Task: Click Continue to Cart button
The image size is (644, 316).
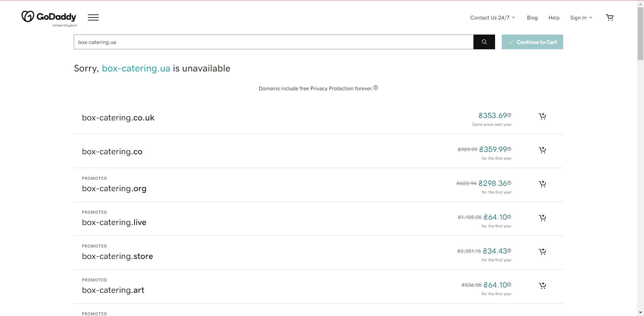Action: 532,42
